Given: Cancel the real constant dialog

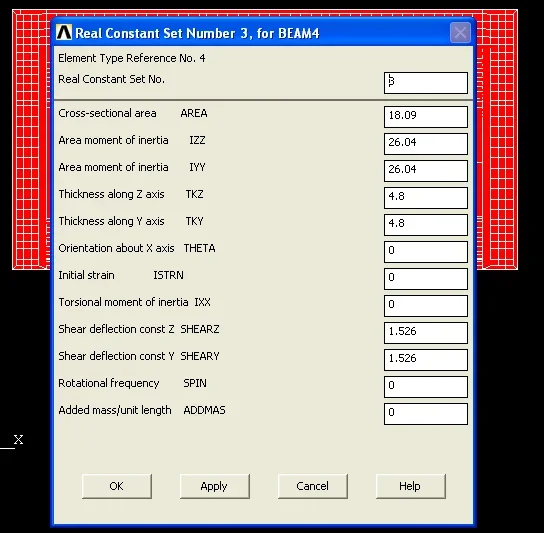Looking at the screenshot, I should pyautogui.click(x=313, y=486).
